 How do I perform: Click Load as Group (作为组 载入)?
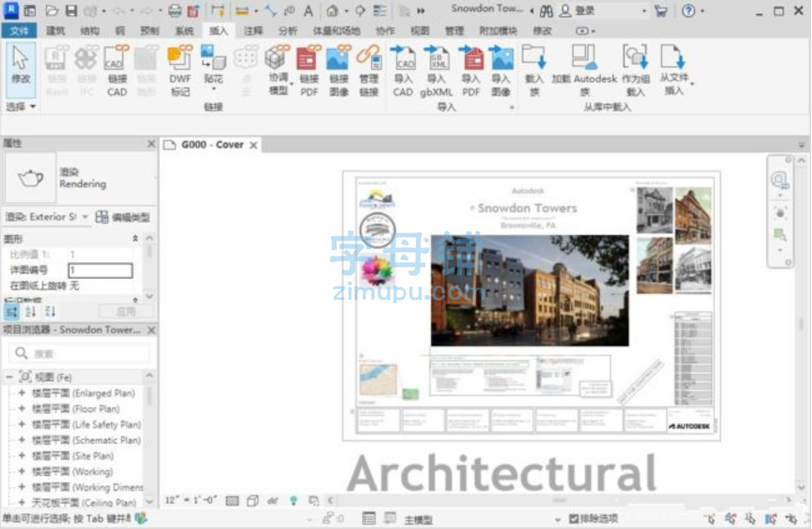[635, 71]
